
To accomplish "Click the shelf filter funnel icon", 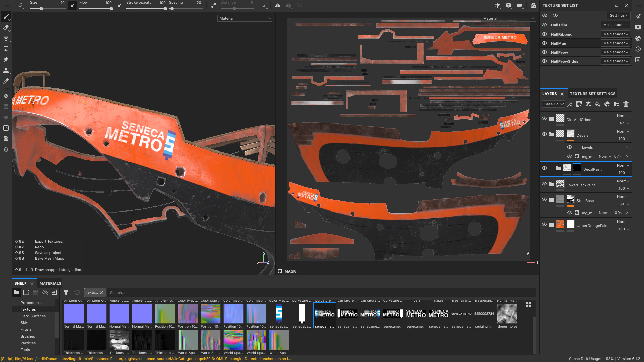I will point(66,292).
